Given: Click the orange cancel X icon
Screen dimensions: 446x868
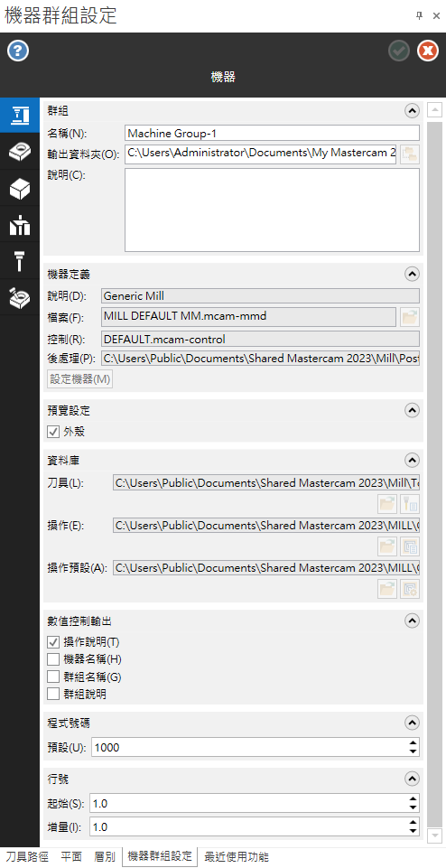Looking at the screenshot, I should coord(427,51).
